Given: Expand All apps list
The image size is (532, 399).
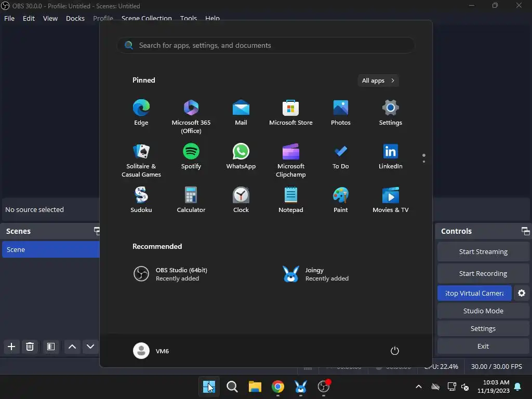Looking at the screenshot, I should (x=378, y=81).
